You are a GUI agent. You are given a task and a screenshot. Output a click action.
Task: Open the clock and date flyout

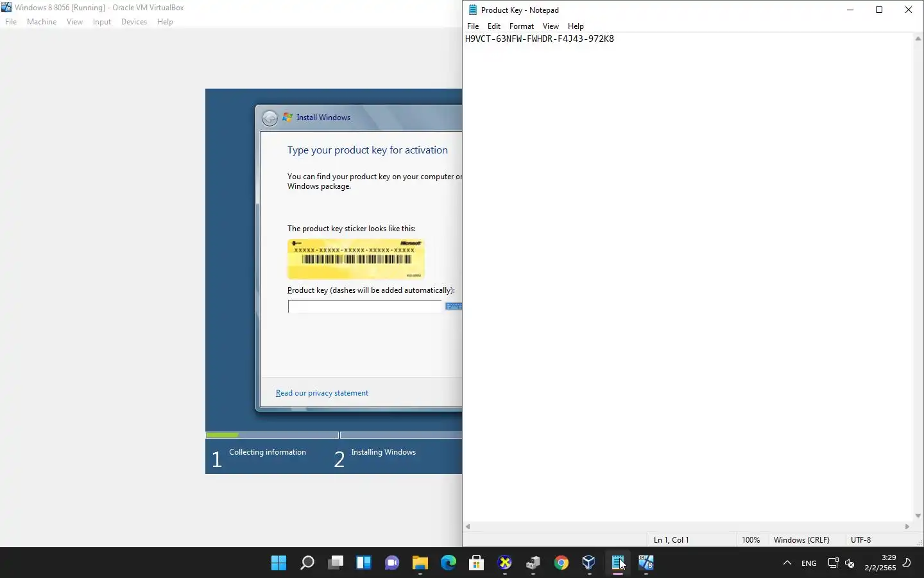(880, 563)
